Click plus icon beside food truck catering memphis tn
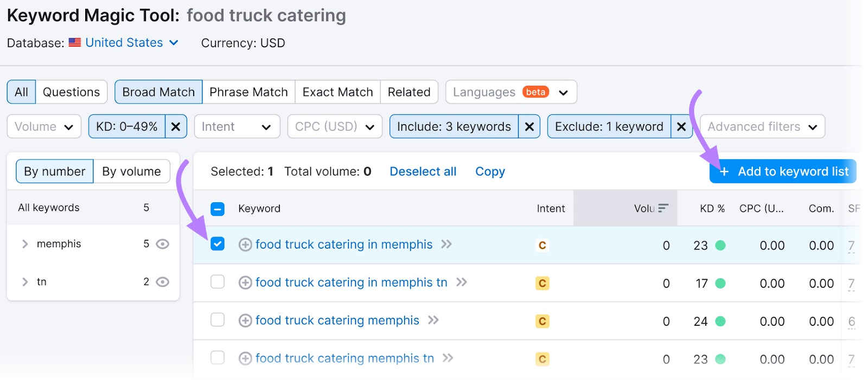Viewport: 868px width, 380px height. click(x=245, y=359)
